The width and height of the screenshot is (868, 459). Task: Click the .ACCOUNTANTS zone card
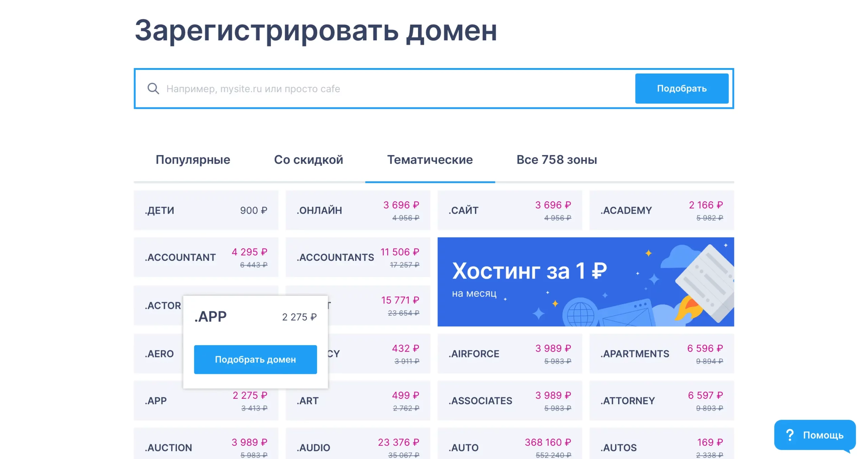[x=358, y=257]
